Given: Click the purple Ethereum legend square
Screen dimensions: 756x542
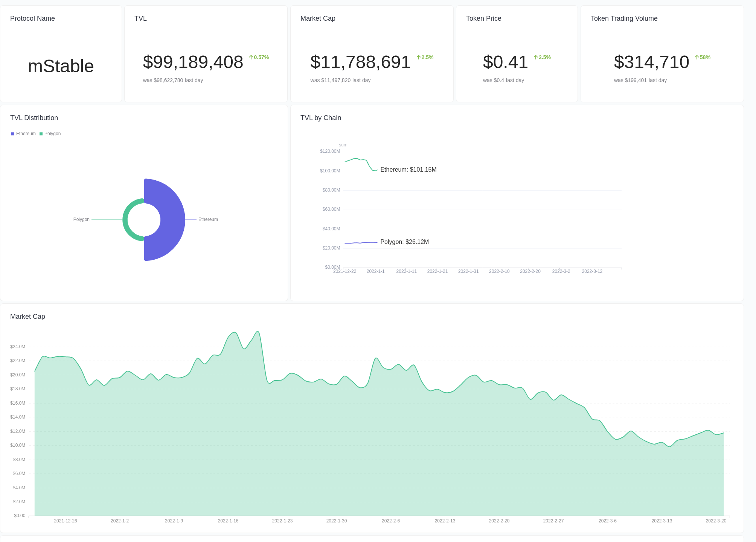Looking at the screenshot, I should 12,134.
